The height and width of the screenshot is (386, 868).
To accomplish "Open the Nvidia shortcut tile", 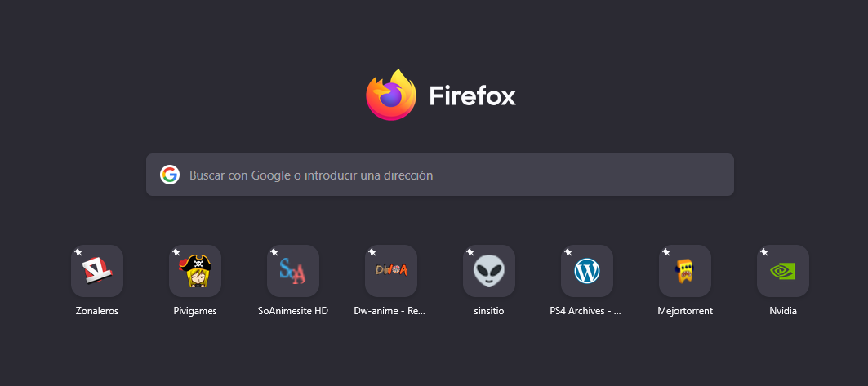I will coord(783,271).
